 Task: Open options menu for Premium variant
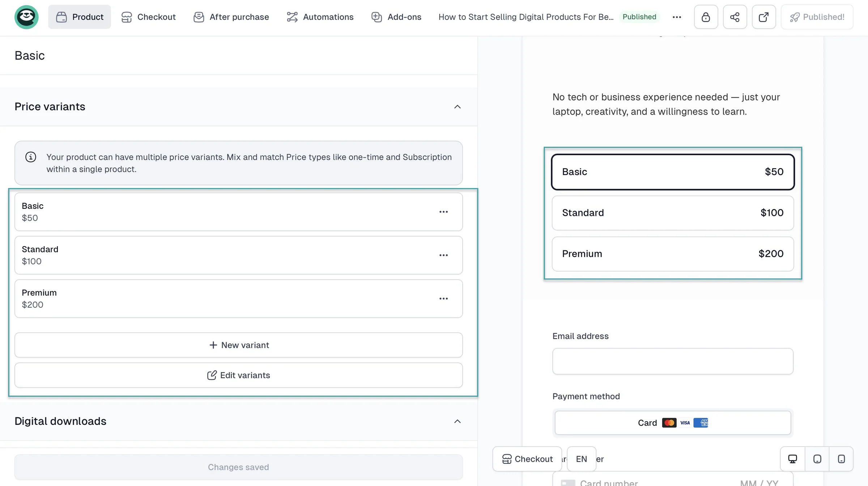pyautogui.click(x=443, y=299)
